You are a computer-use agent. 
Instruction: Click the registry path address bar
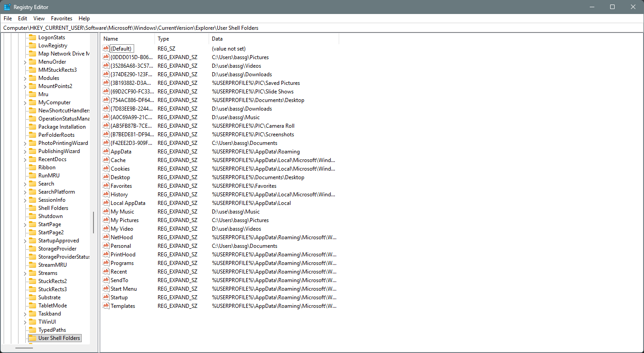(322, 28)
